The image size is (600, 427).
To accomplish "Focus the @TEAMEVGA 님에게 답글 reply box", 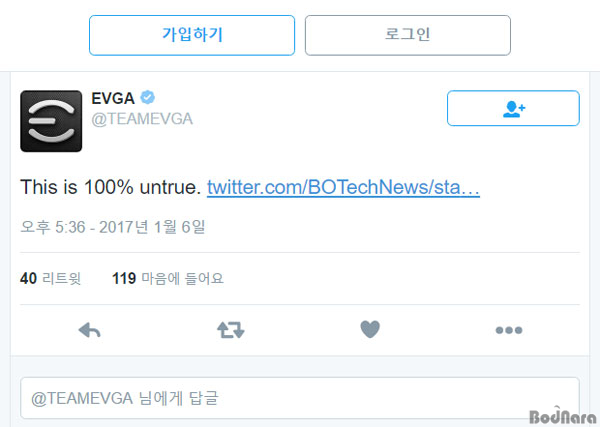I will [300, 398].
